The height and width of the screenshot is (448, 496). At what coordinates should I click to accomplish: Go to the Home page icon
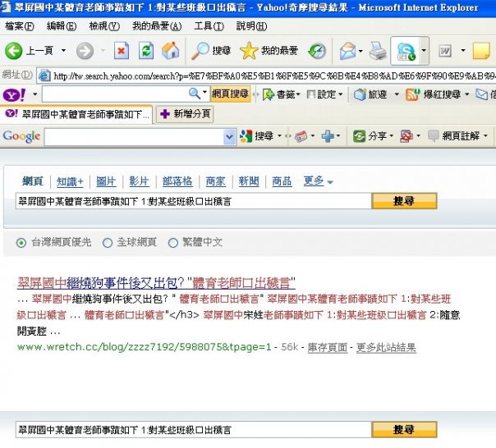170,51
